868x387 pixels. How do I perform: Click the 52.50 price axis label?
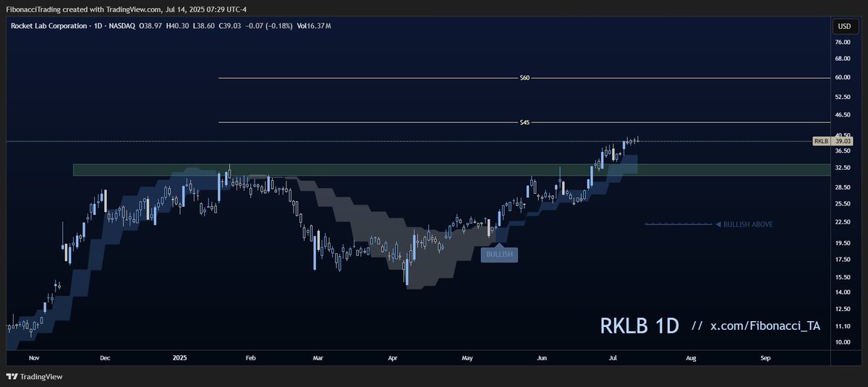point(843,97)
